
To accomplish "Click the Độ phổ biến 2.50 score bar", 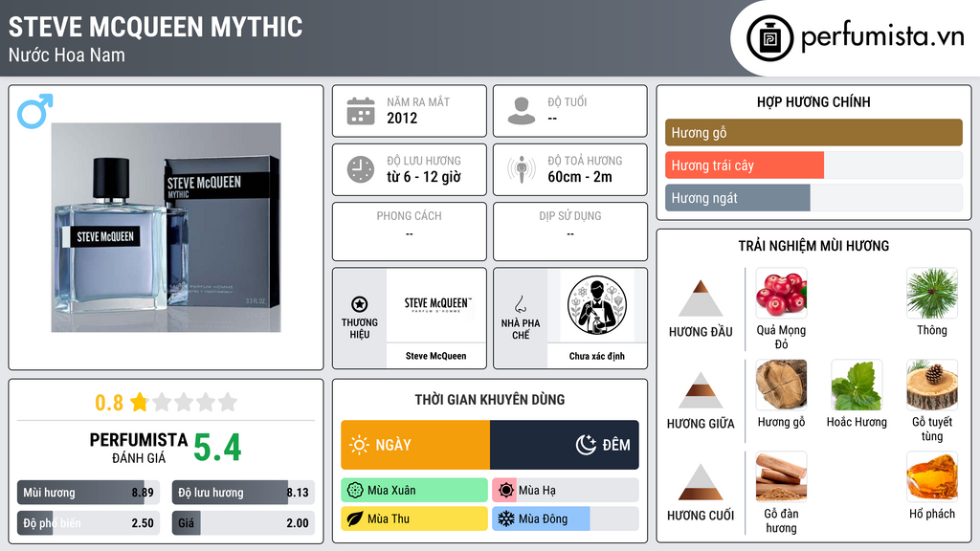I will (x=88, y=523).
